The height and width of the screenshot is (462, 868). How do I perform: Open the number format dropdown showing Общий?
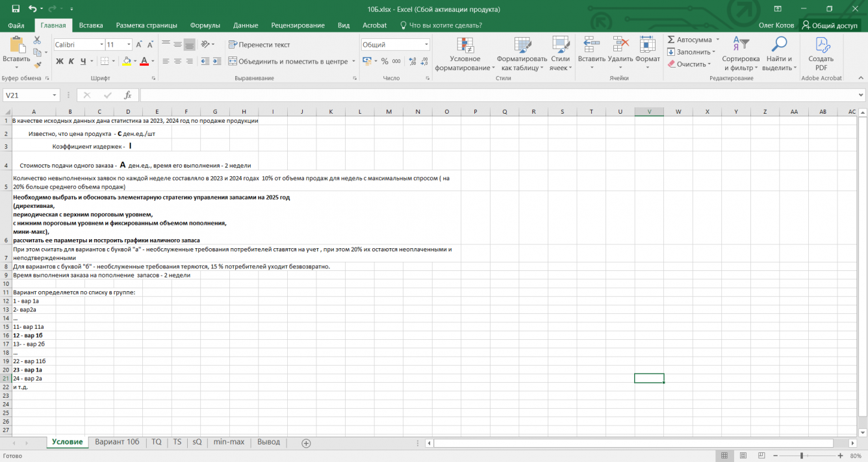426,45
